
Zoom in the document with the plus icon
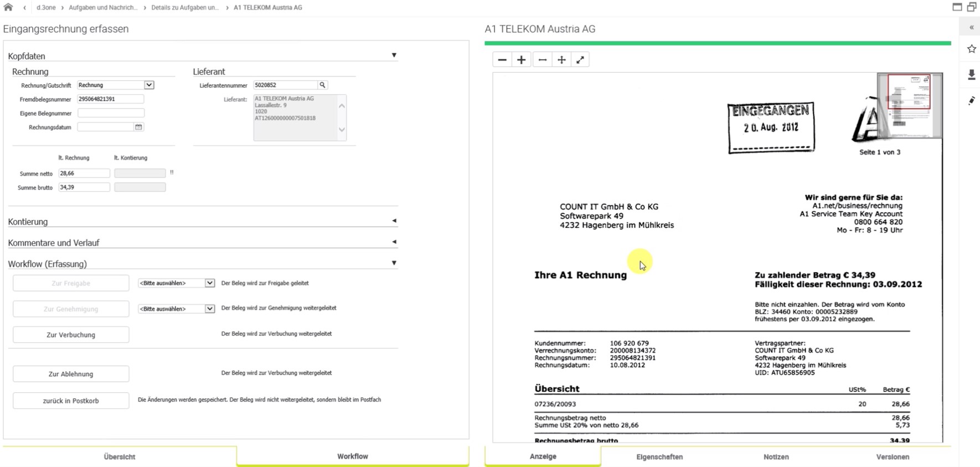[x=521, y=60]
